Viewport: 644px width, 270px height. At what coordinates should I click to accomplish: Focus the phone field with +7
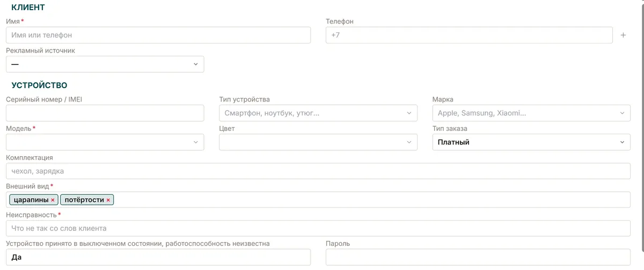click(x=469, y=35)
